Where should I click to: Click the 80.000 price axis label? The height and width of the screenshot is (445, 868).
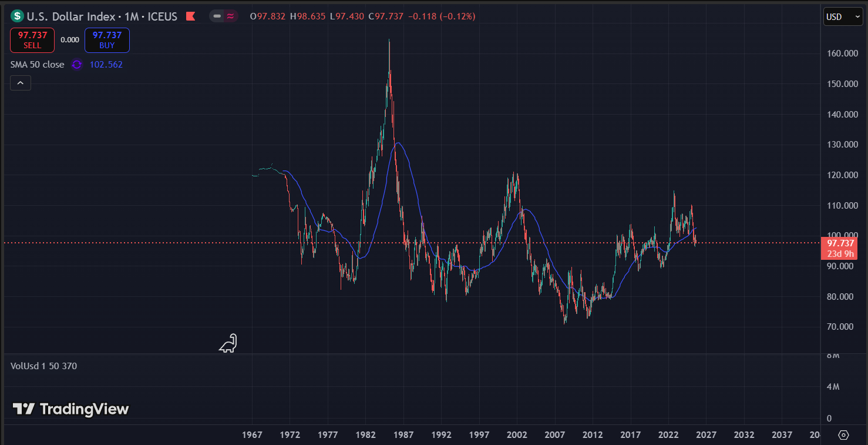(x=842, y=297)
